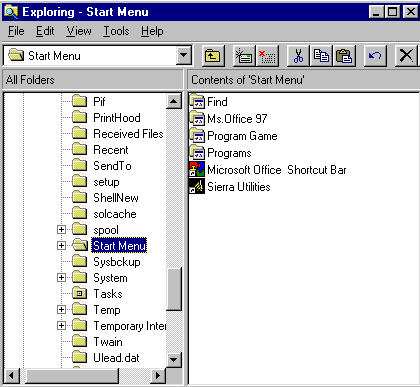Click the horizontal scrollbar right arrow
The width and height of the screenshot is (420, 387).
[158, 376]
